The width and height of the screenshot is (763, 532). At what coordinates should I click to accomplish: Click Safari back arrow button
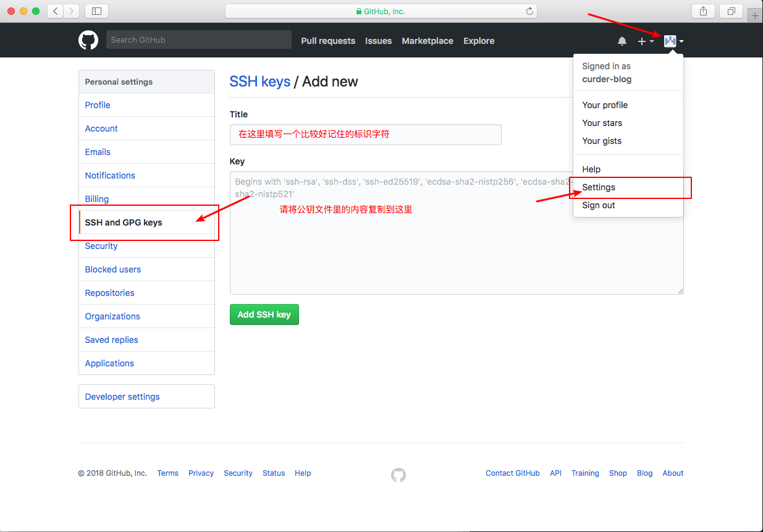pyautogui.click(x=55, y=11)
